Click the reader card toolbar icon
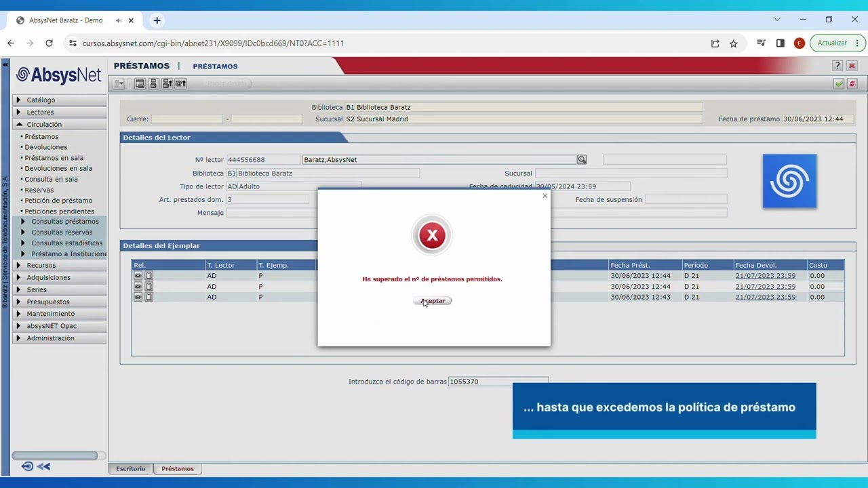Viewport: 868px width, 488px height. coord(140,83)
